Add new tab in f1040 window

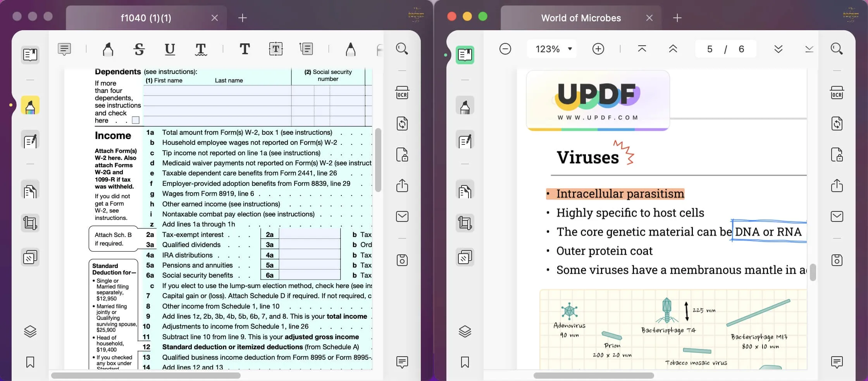[x=243, y=18]
